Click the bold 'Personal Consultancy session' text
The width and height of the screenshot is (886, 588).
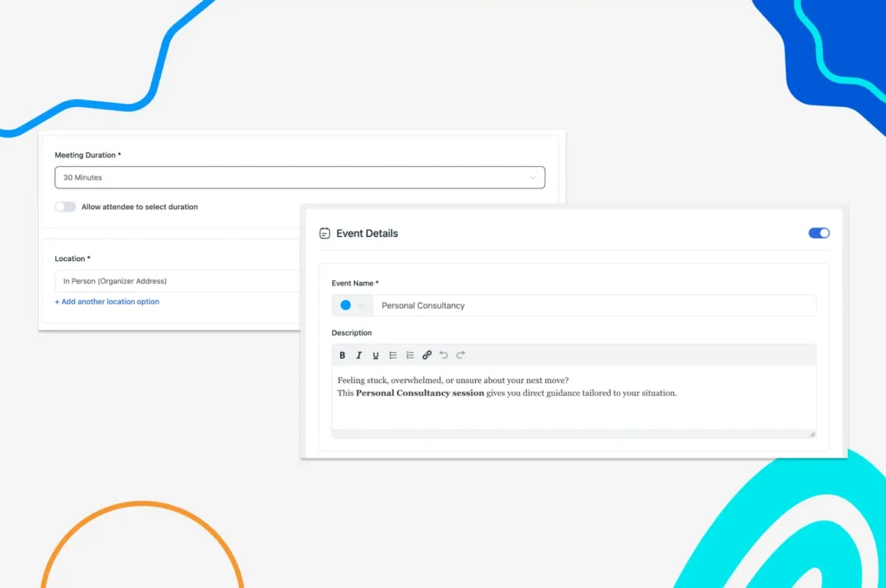click(420, 393)
